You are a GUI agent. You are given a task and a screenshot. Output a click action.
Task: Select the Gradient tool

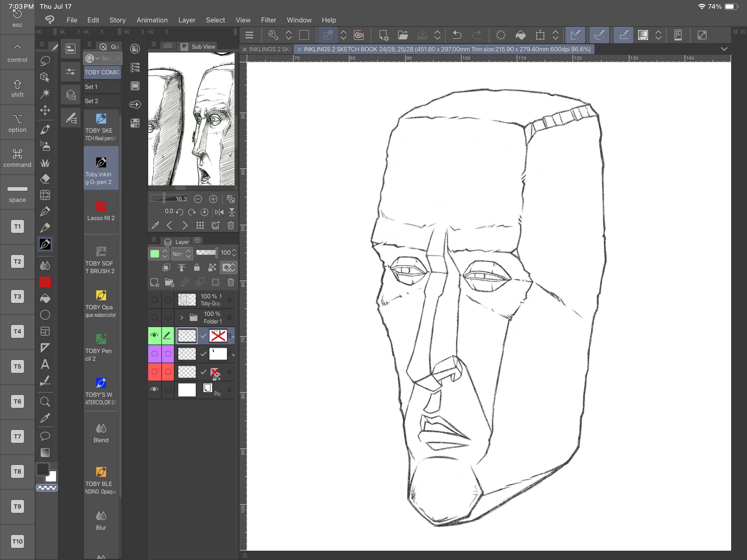[45, 453]
